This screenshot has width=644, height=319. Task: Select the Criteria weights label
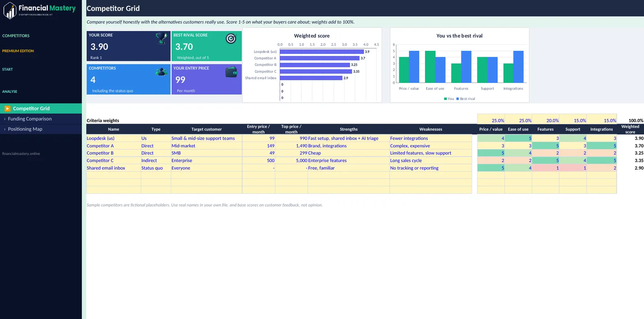click(x=103, y=120)
